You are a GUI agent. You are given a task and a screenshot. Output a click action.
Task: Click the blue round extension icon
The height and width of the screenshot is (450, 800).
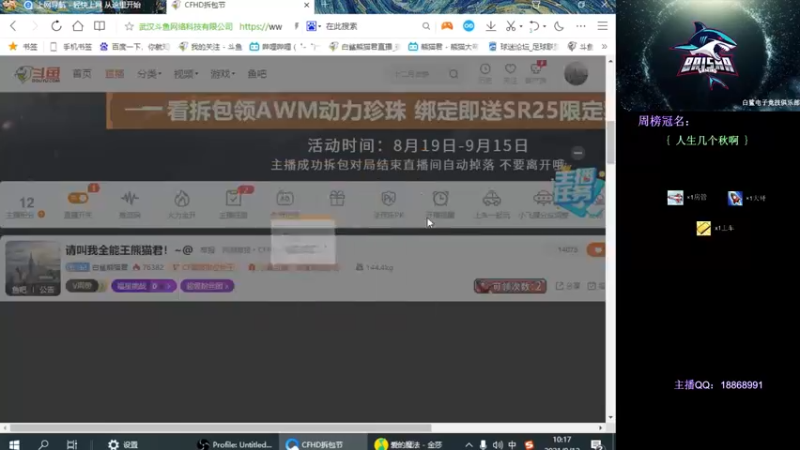(468, 26)
